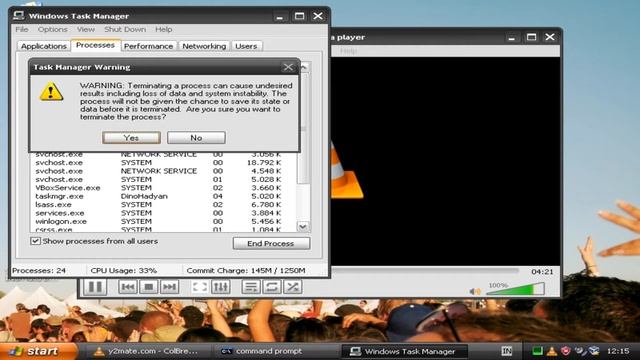Viewport: 640px width, 360px height.
Task: Toggle loop mode in VLC
Action: tap(272, 287)
